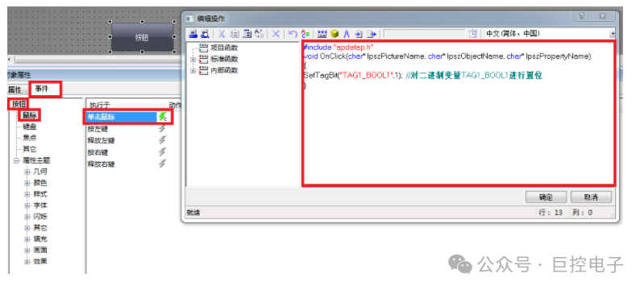Screen dimensions: 644x290
Task: Compile the action with the AB icon
Action: (305, 34)
